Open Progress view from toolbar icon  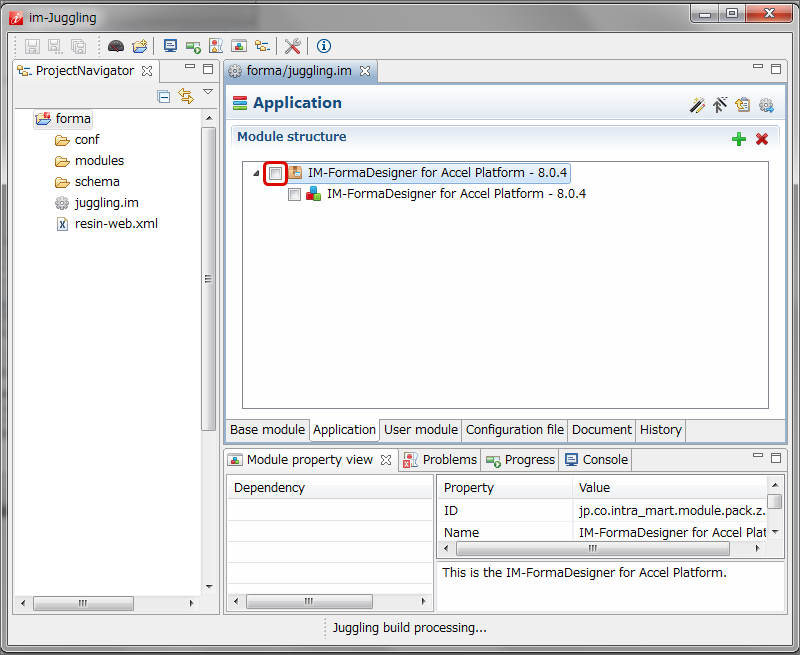pyautogui.click(x=193, y=47)
